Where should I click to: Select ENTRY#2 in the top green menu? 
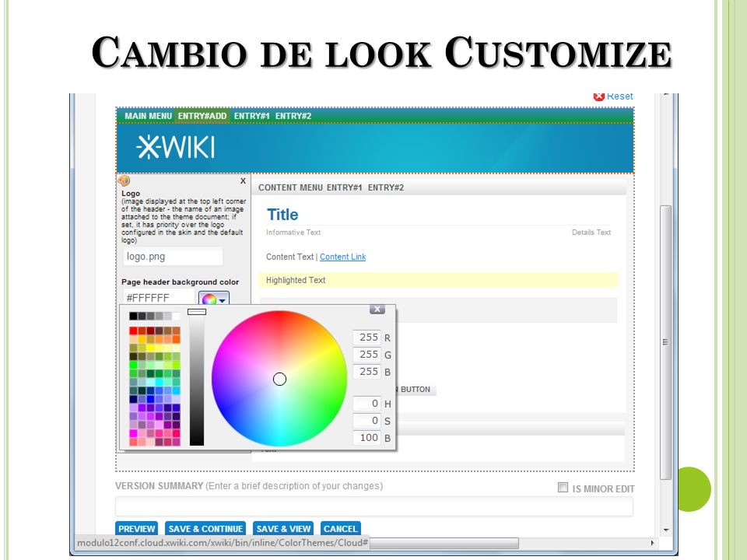pyautogui.click(x=293, y=116)
